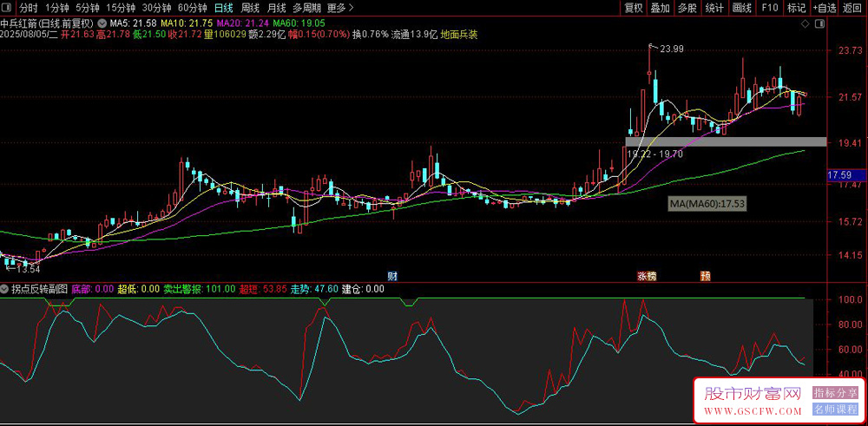Expand the 更多 periods menu
The height and width of the screenshot is (426, 868).
(341, 8)
